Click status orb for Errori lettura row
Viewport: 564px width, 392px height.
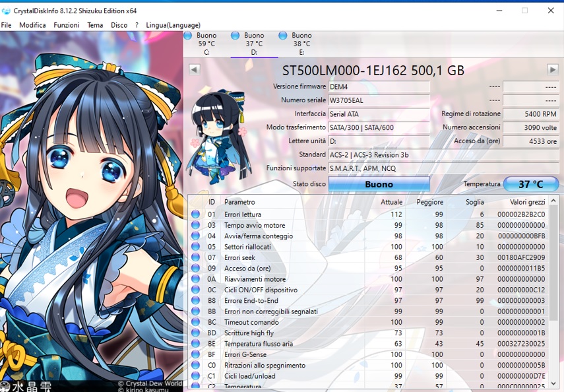point(195,214)
